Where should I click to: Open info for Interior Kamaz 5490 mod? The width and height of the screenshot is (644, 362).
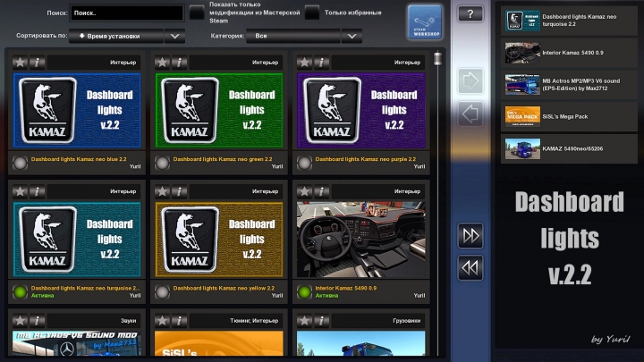pos(322,191)
